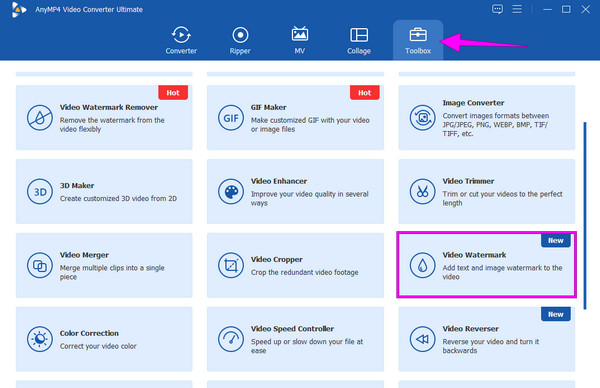
Task: Click the Video Watermark Remover icon
Action: coord(40,118)
